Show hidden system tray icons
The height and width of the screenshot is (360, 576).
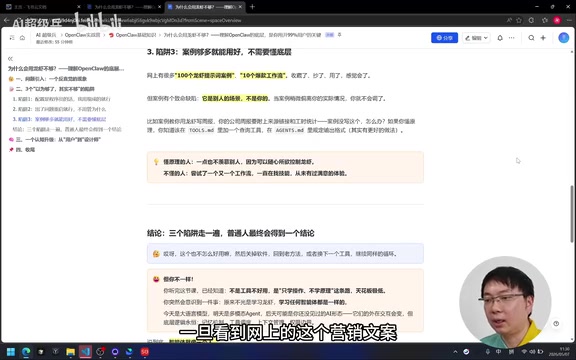click(x=456, y=352)
